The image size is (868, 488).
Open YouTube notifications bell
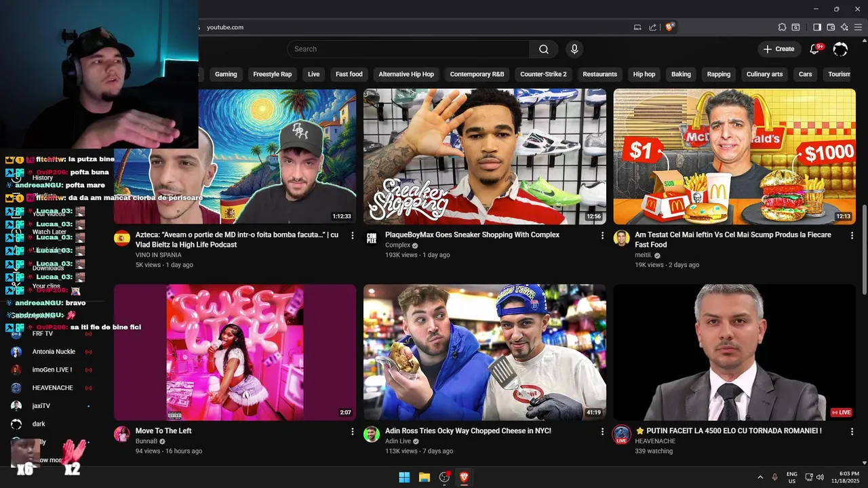(815, 49)
